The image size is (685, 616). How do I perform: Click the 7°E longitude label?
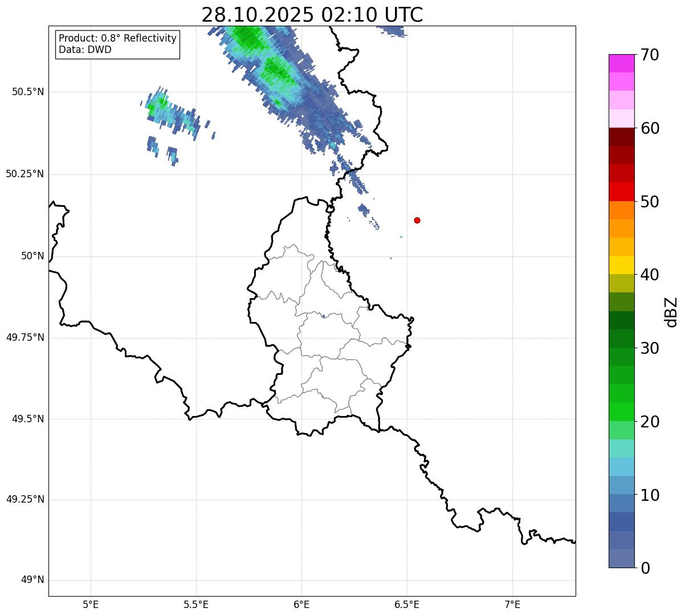click(x=512, y=605)
